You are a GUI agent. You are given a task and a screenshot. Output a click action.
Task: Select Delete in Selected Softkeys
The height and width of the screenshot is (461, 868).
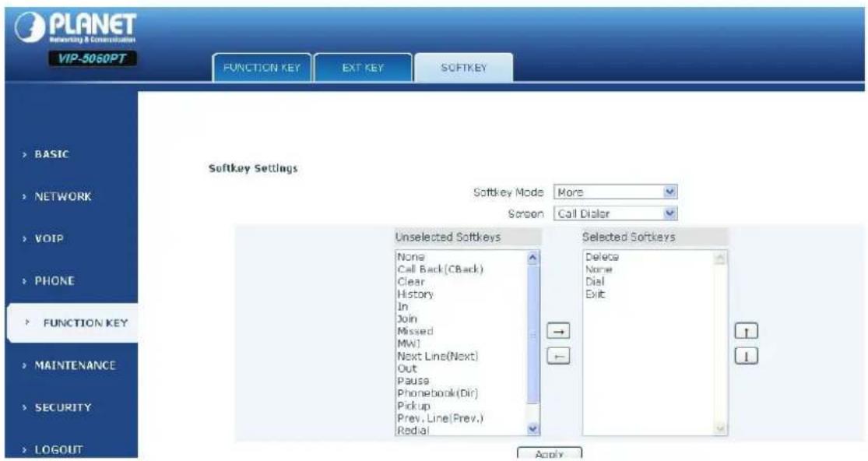point(602,257)
